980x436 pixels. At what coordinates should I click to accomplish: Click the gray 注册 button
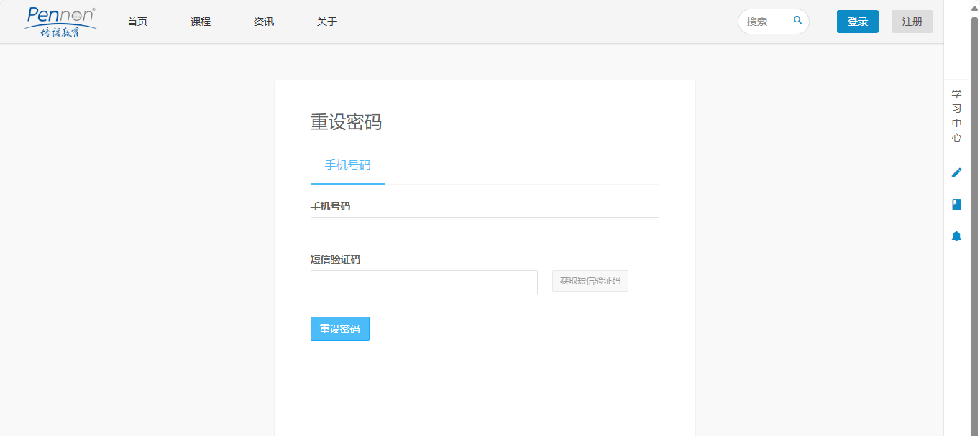point(912,22)
